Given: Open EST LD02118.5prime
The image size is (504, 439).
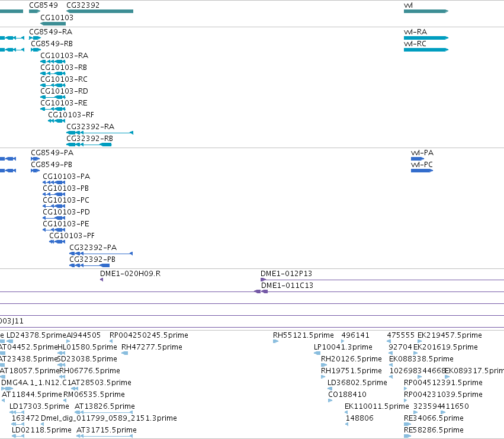Looking at the screenshot, I should point(41,430).
